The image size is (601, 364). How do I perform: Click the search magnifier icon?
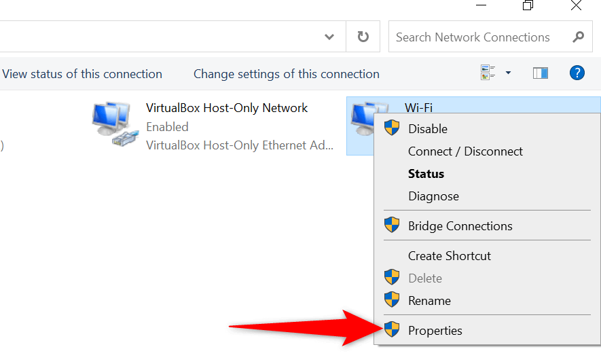(579, 37)
